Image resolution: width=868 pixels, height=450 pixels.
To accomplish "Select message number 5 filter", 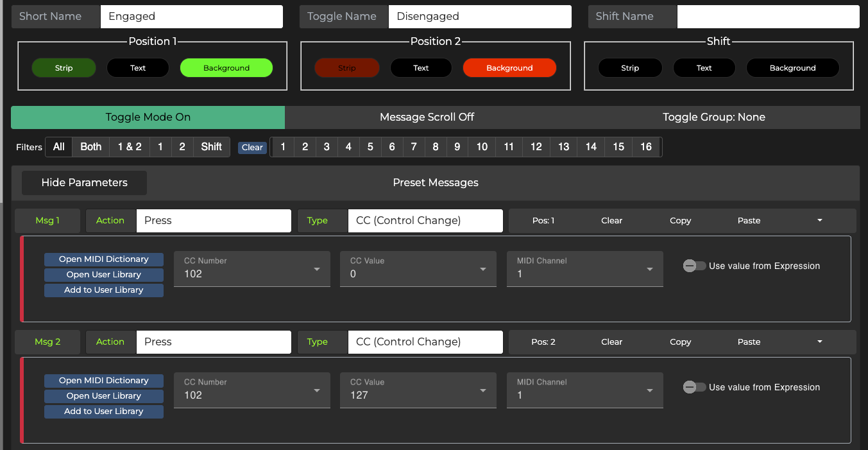I will (x=370, y=147).
